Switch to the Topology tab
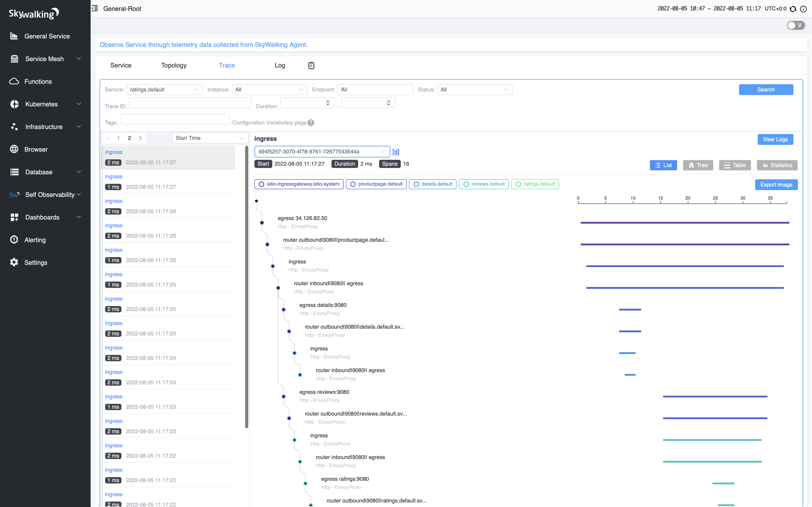The image size is (812, 507). click(174, 65)
